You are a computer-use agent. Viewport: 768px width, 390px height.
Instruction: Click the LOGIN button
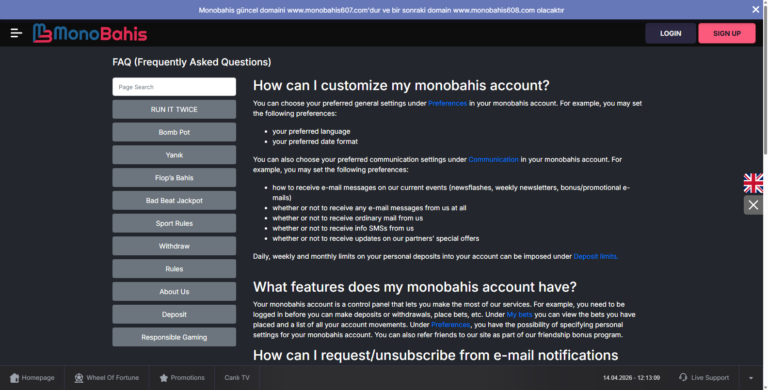(671, 33)
